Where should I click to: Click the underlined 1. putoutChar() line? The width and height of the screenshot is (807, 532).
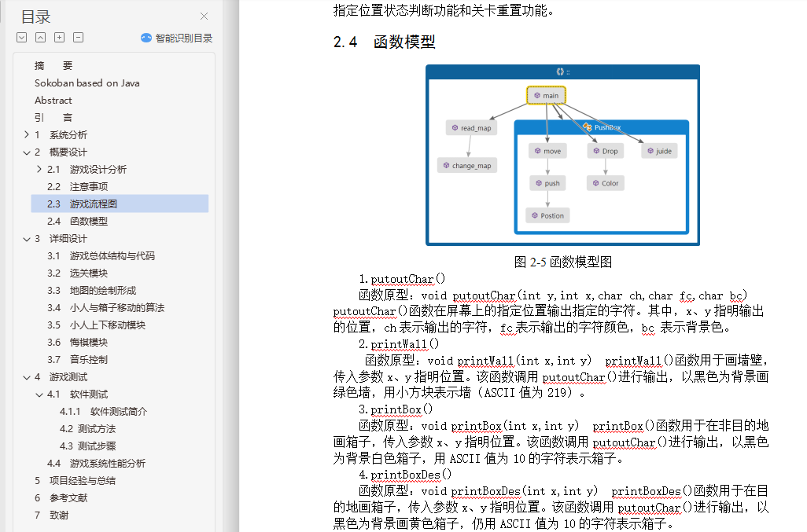click(x=402, y=279)
